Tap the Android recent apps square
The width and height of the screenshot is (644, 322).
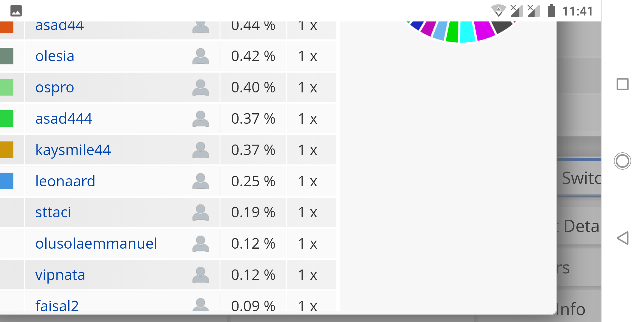tap(623, 84)
